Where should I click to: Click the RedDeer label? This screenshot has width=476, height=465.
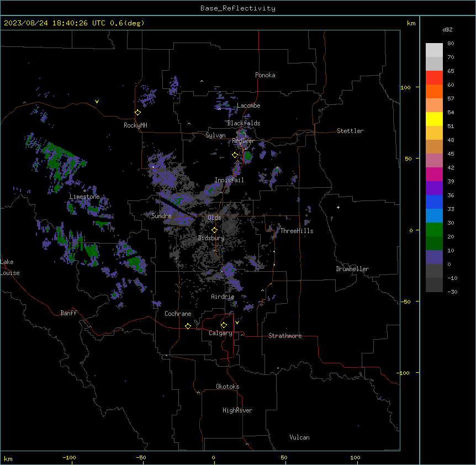(243, 141)
